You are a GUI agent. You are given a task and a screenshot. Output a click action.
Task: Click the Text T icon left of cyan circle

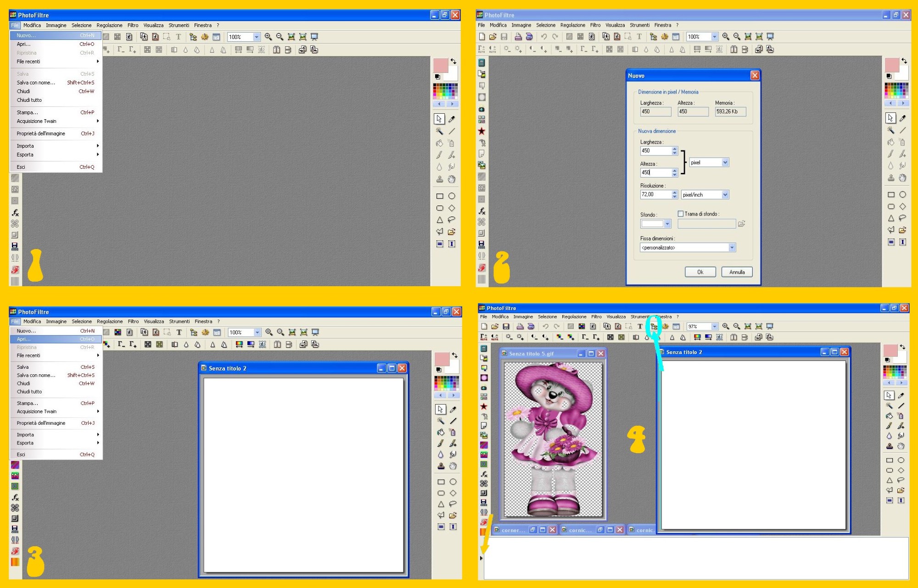640,327
